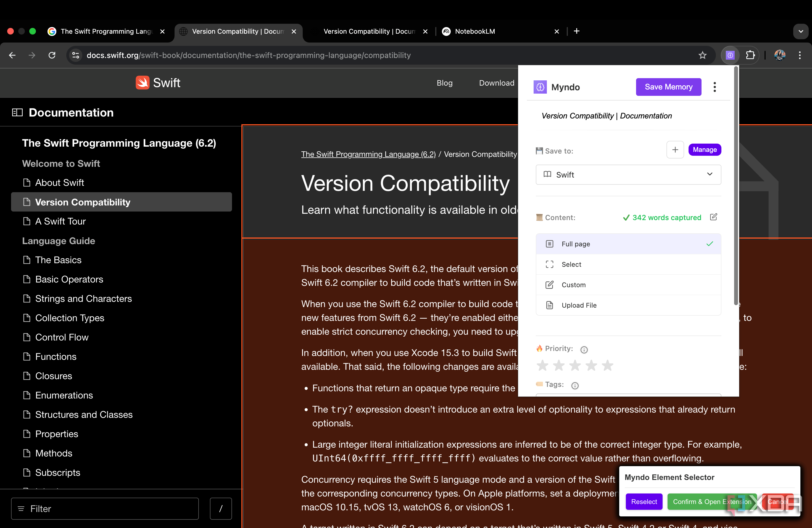
Task: Click the Myndo panel scrollbar
Action: (x=735, y=186)
